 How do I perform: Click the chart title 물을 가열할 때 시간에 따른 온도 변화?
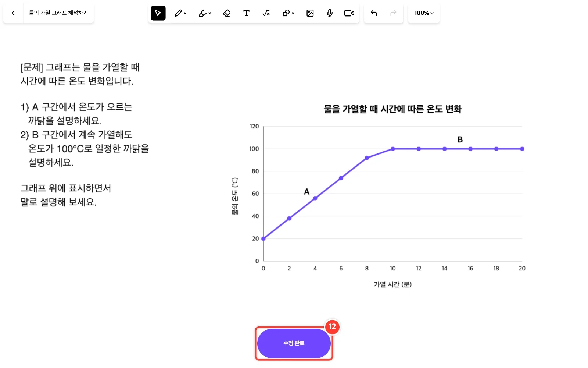[392, 109]
